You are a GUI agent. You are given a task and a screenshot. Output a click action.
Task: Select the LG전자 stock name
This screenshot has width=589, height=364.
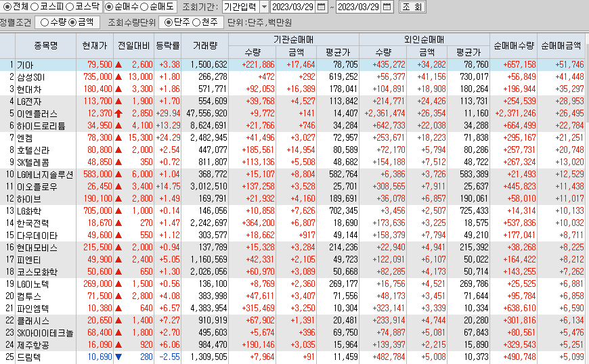[x=29, y=101]
